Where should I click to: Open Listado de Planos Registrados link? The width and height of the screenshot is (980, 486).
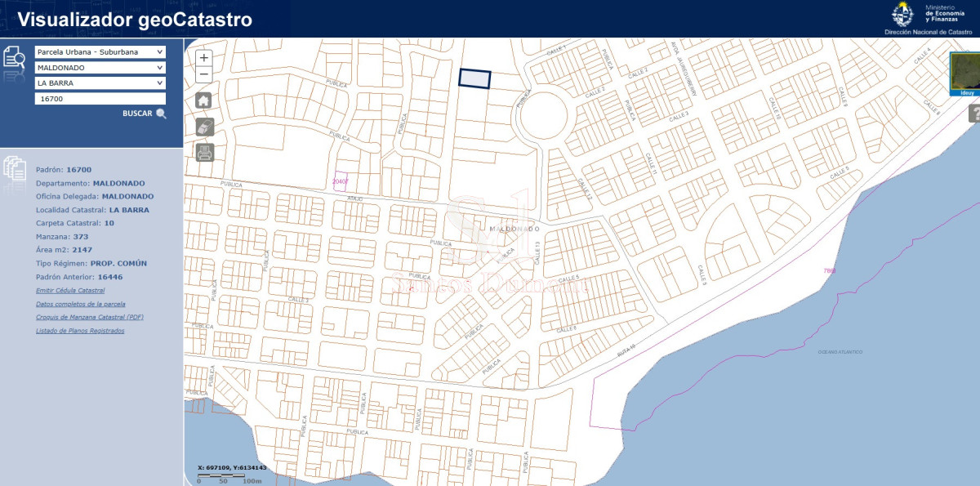coord(80,331)
